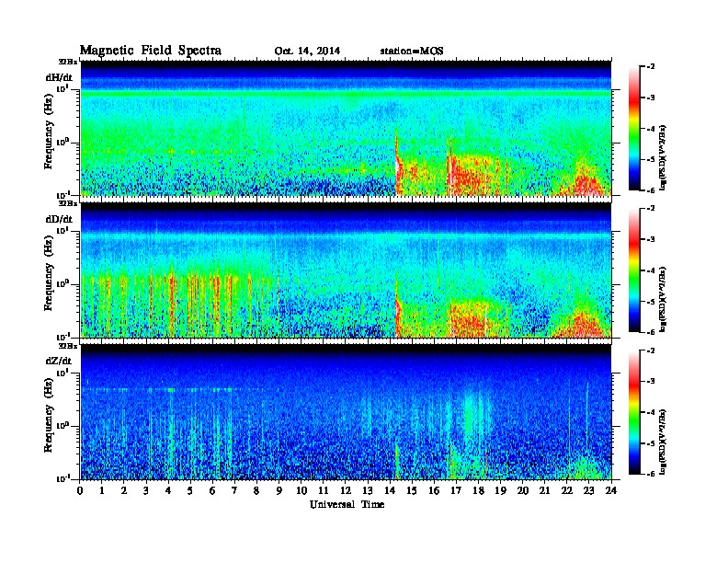Click hour tick label "16" on time axis
The image size is (728, 563).
click(434, 491)
